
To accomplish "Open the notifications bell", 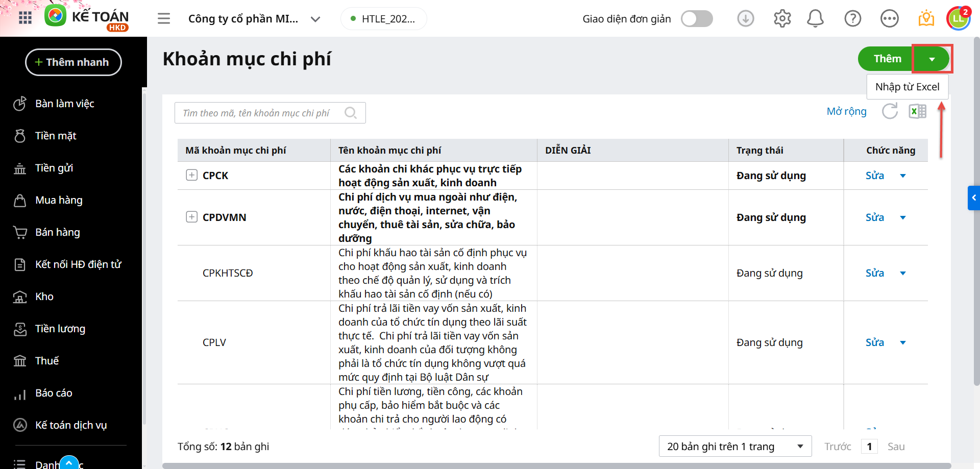I will [x=815, y=19].
